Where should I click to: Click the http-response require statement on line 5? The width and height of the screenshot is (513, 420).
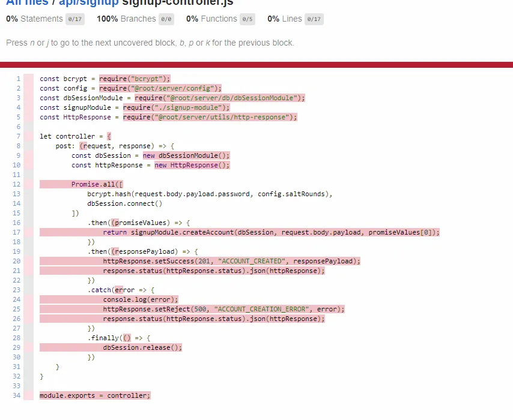click(x=210, y=117)
